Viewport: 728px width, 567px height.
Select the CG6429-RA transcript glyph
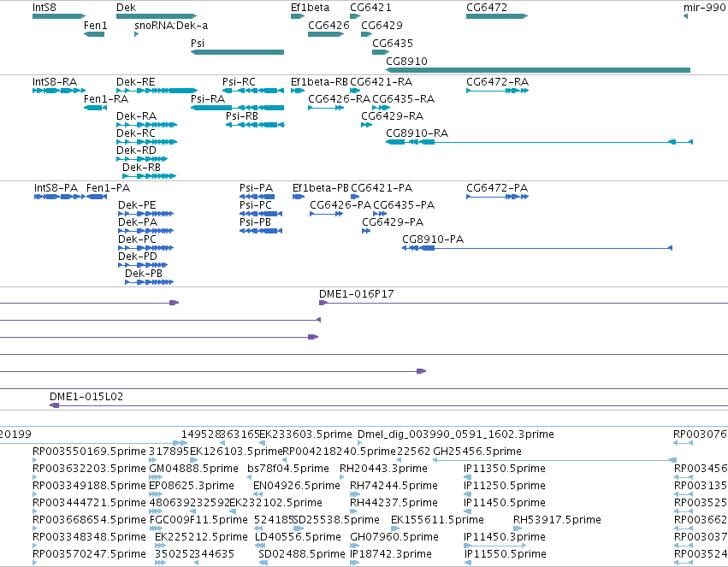pos(367,125)
